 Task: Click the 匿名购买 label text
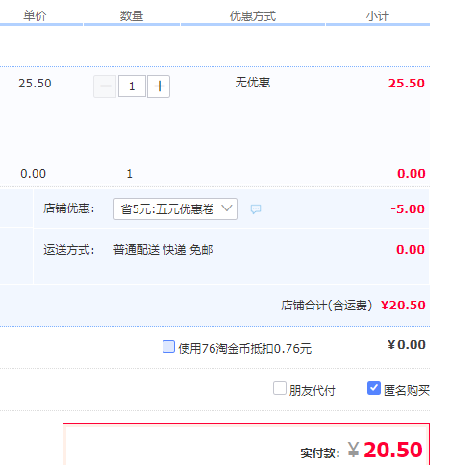coord(407,390)
